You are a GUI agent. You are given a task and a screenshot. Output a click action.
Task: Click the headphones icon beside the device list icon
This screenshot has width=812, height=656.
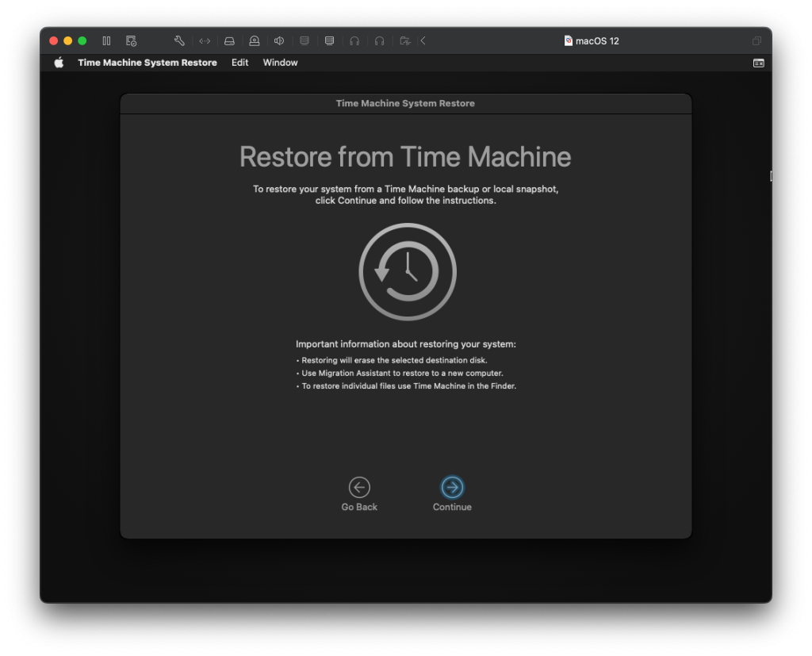[354, 40]
